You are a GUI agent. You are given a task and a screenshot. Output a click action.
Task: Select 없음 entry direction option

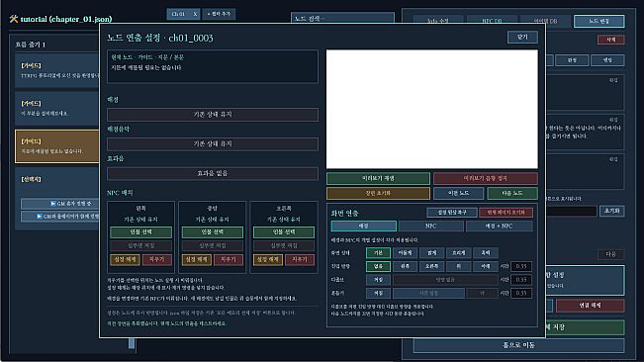pos(378,266)
